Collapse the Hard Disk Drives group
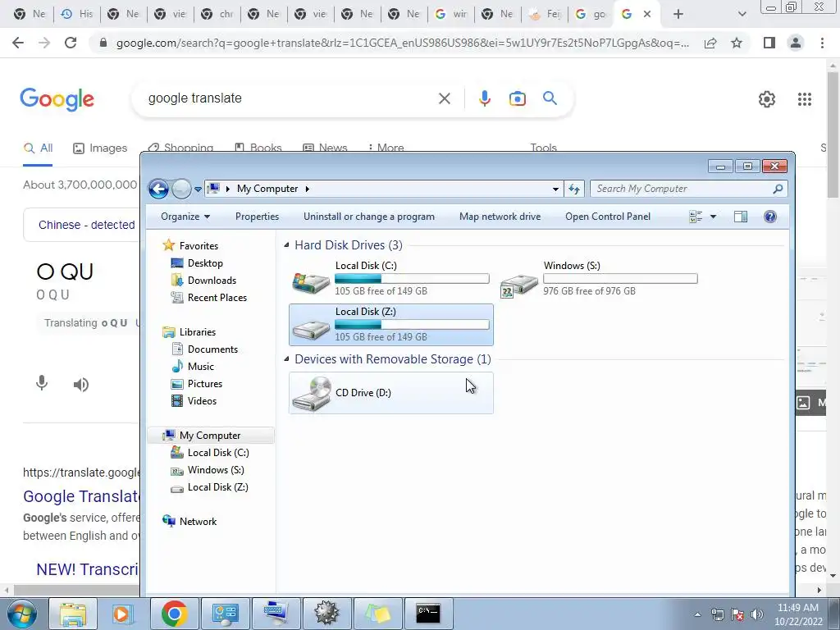 pyautogui.click(x=286, y=245)
